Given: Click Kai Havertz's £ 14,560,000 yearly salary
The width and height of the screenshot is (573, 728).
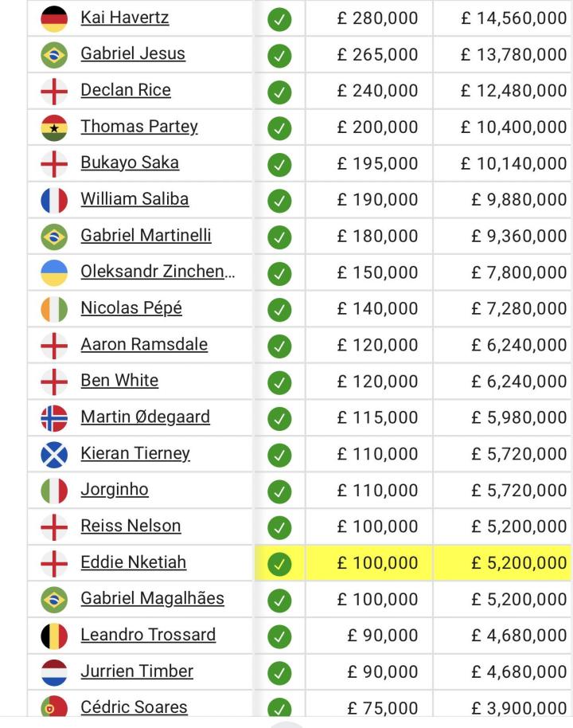Looking at the screenshot, I should coord(513,18).
